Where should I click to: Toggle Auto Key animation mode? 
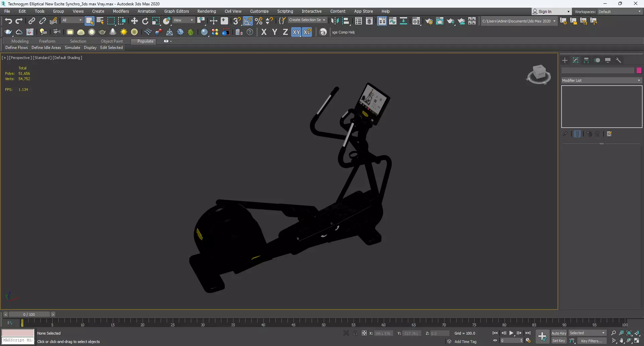(x=559, y=333)
